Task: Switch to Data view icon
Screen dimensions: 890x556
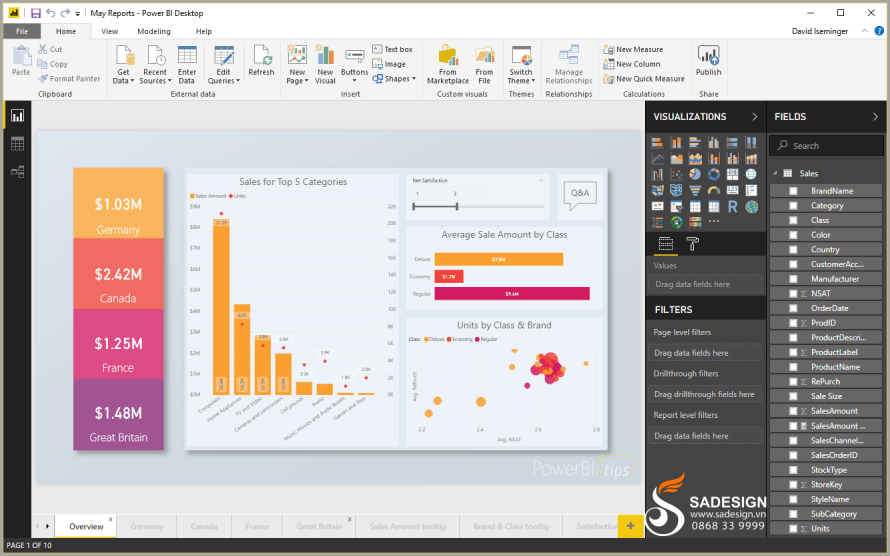Action: tap(18, 144)
